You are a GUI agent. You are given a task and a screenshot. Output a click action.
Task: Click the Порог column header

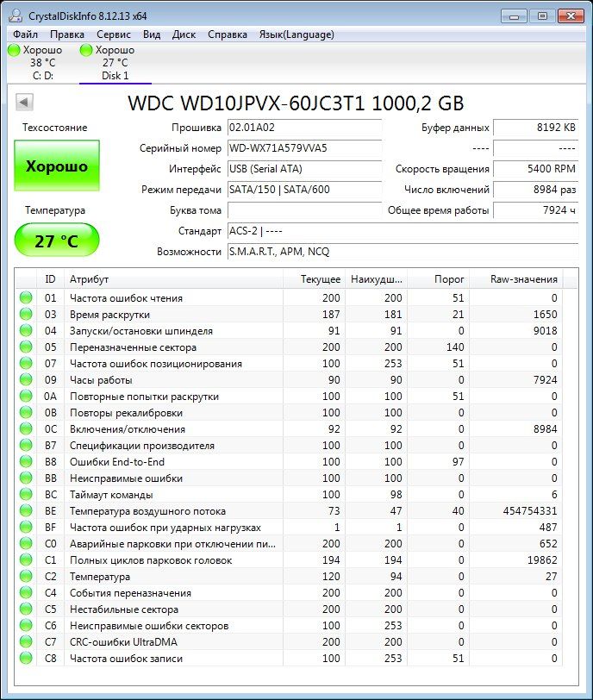(x=438, y=279)
